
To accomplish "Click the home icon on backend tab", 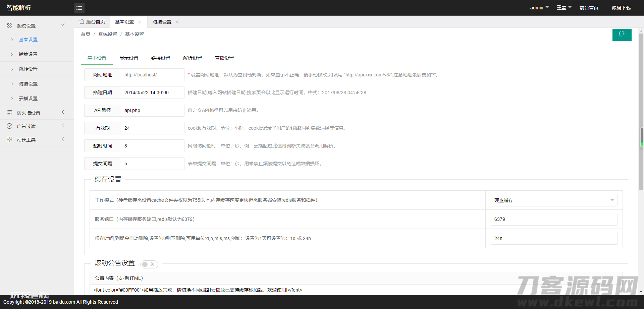I will 82,22.
